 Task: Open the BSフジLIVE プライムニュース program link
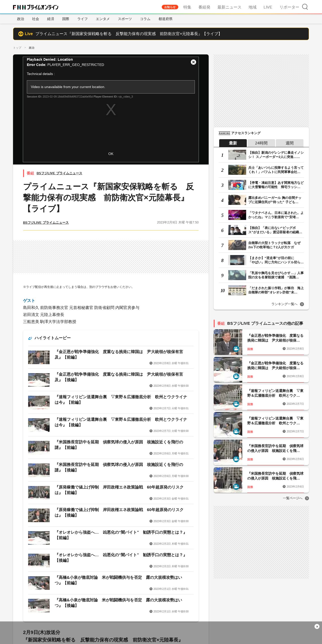click(x=59, y=173)
